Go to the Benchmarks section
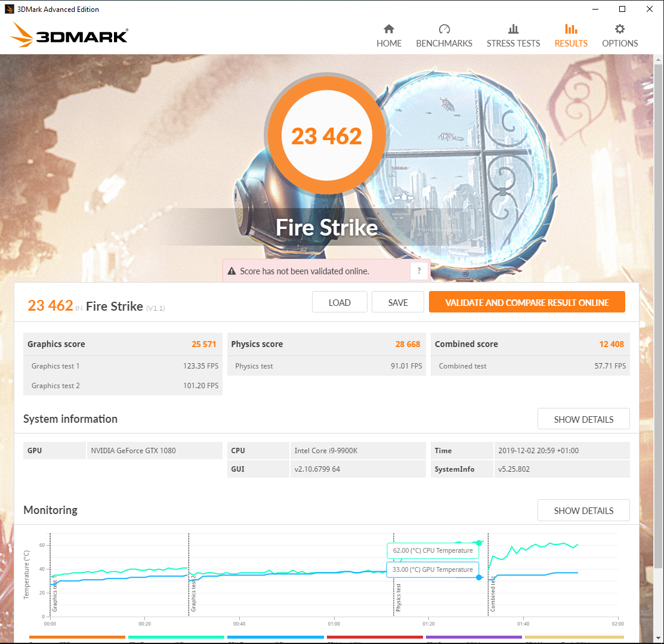 pos(444,36)
